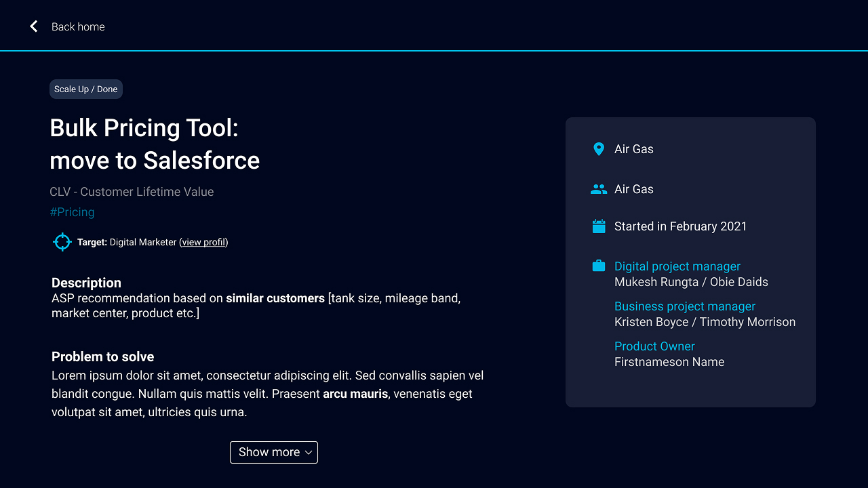This screenshot has height=488, width=868.
Task: Click the back arrow chevron icon
Action: pos(34,26)
